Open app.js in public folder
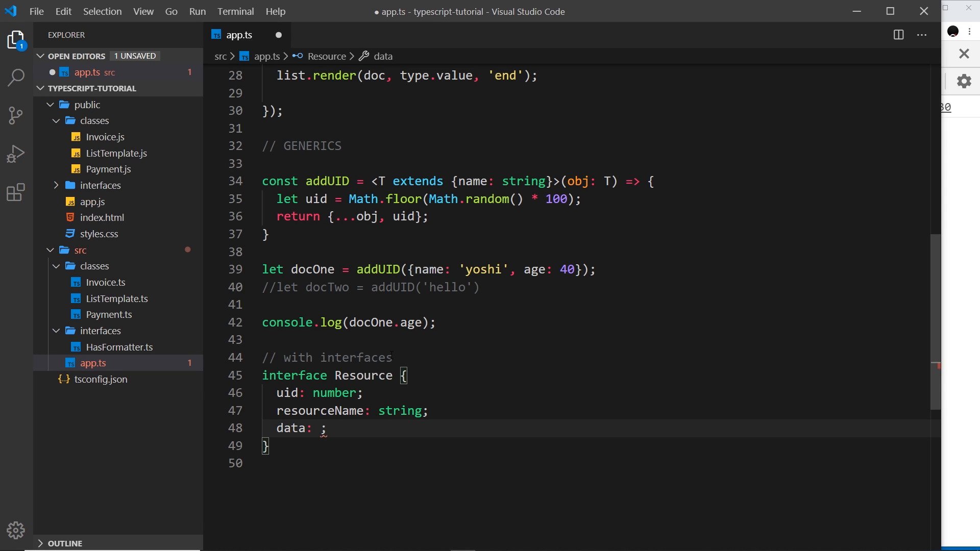The height and width of the screenshot is (551, 980). pyautogui.click(x=92, y=202)
